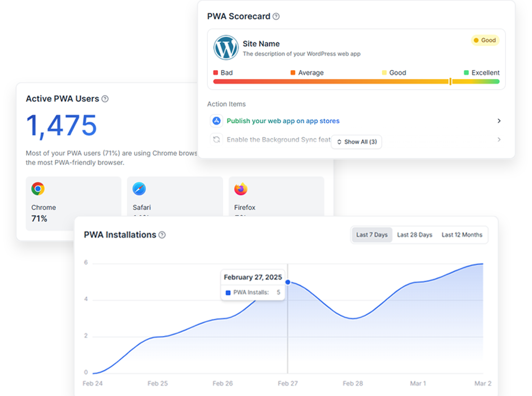The height and width of the screenshot is (396, 532).
Task: Select the Last 12 Months view
Action: pyautogui.click(x=462, y=234)
